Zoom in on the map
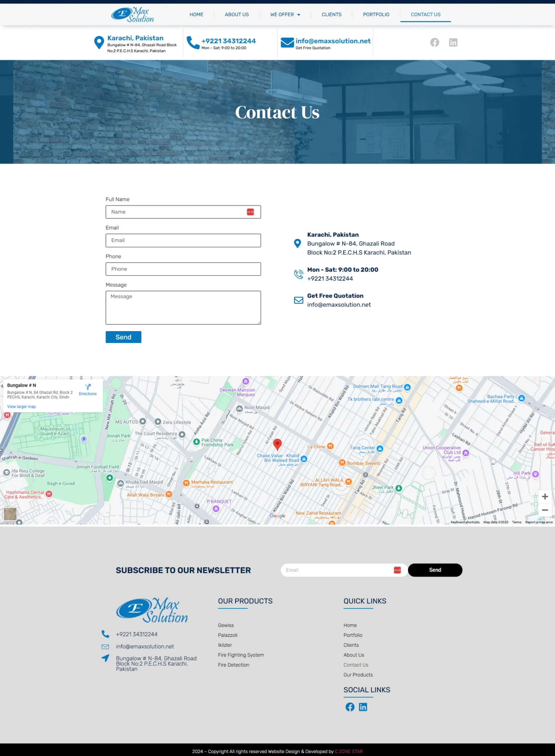Viewport: 555px width, 756px height. (x=545, y=496)
